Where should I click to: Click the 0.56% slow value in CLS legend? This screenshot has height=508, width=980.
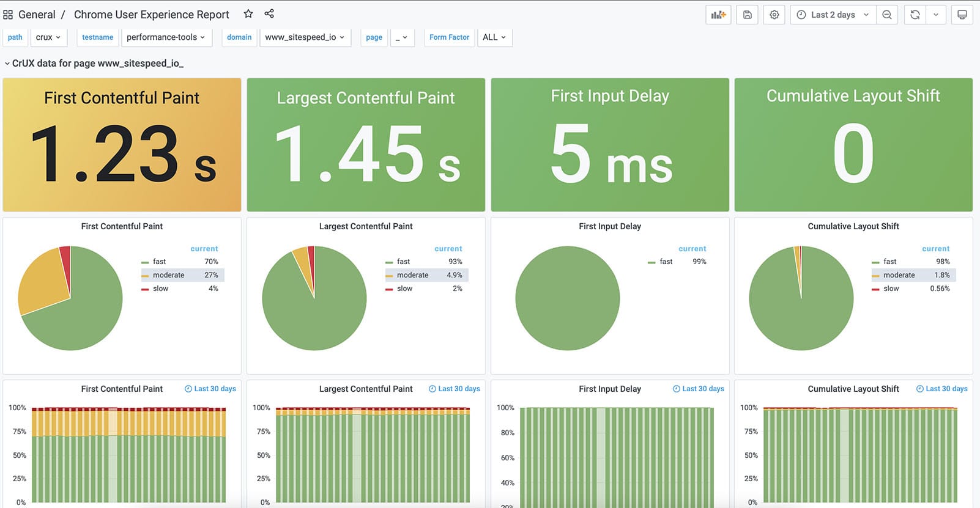coord(940,289)
